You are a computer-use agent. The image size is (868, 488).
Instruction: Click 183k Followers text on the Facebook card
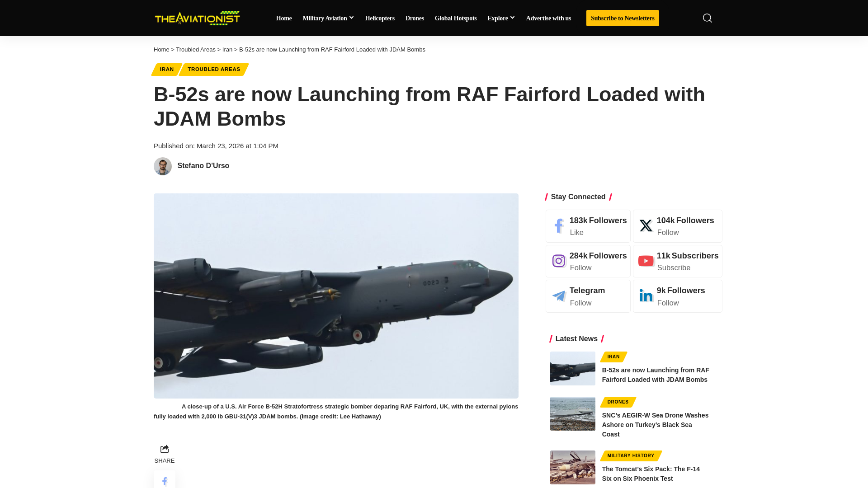tap(598, 221)
